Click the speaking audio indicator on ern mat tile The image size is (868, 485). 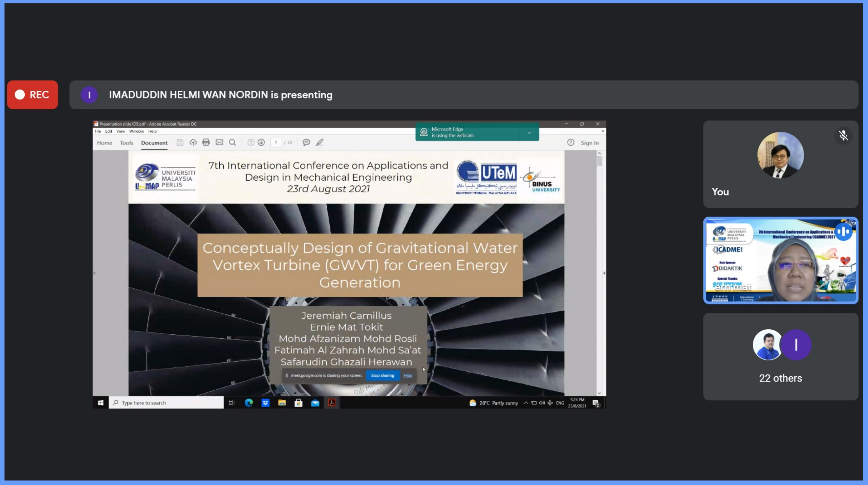[x=843, y=232]
